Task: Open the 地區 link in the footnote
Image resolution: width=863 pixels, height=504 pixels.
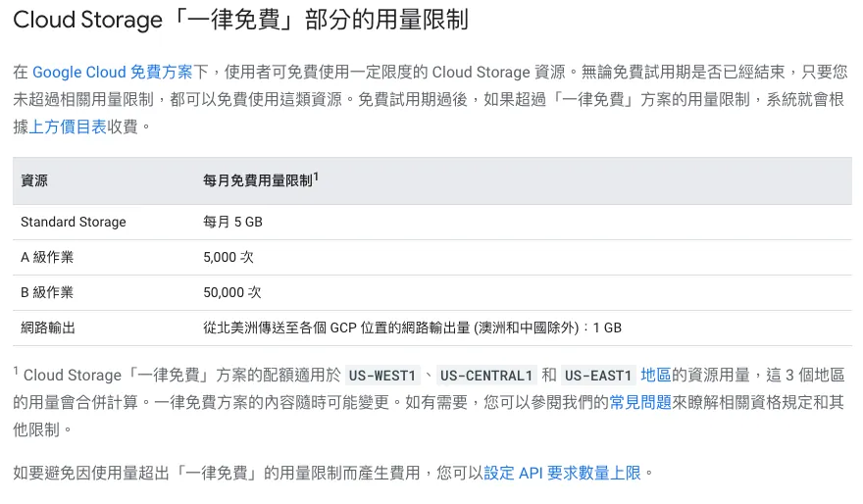Action: click(656, 375)
